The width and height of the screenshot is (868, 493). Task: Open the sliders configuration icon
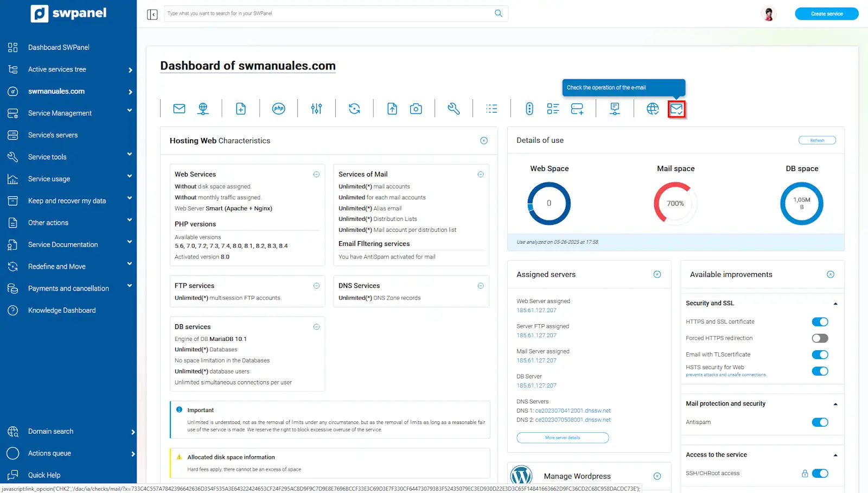316,109
